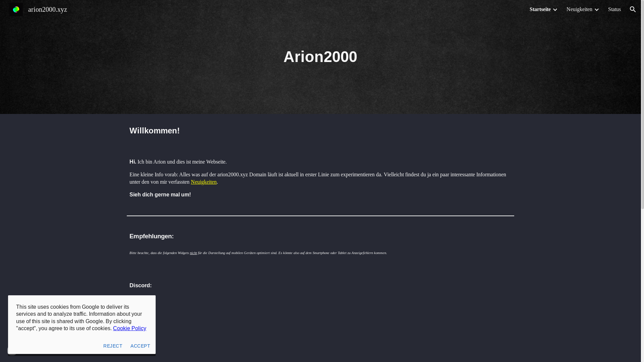Open the Cookie Policy link

point(129,328)
